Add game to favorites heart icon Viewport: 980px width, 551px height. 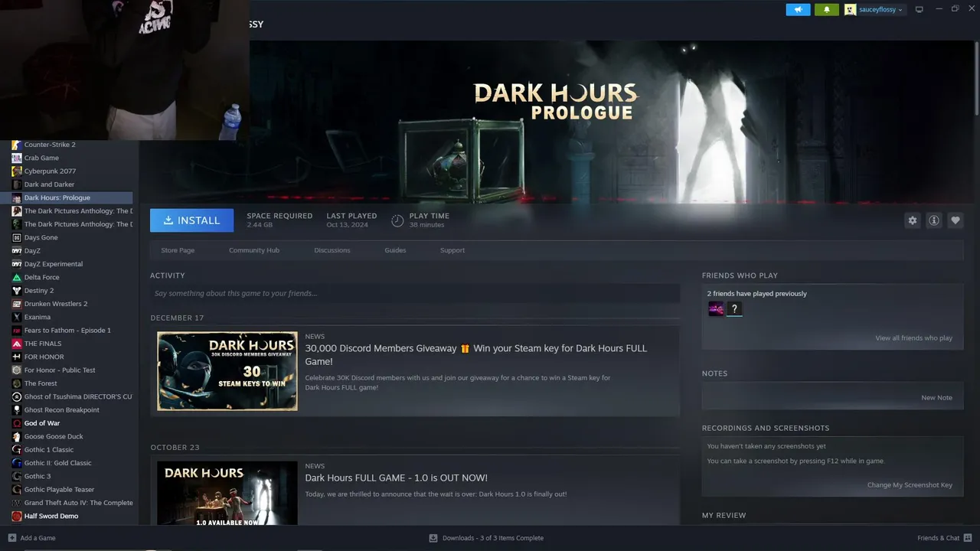click(955, 220)
